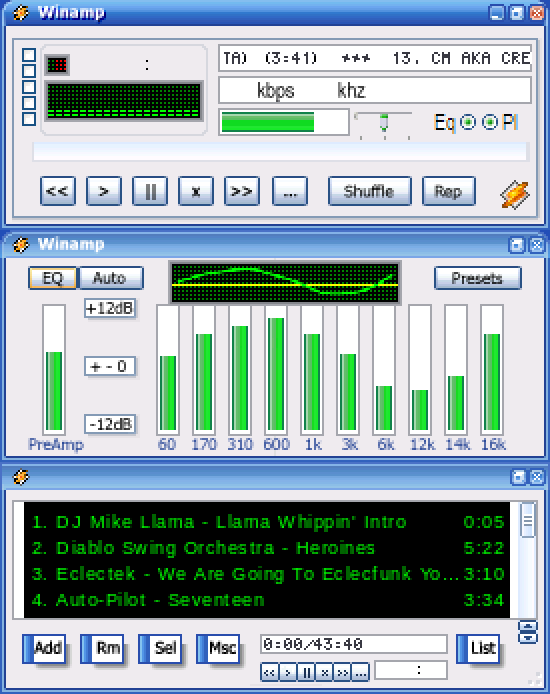Click the balance slider knob
Image resolution: width=550 pixels, height=694 pixels.
384,122
